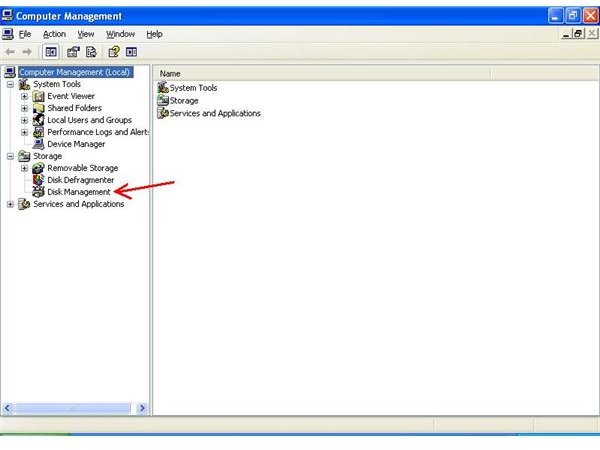Viewport: 600px width, 450px height.
Task: Click the Storage icon in tree
Action: pyautogui.click(x=24, y=156)
